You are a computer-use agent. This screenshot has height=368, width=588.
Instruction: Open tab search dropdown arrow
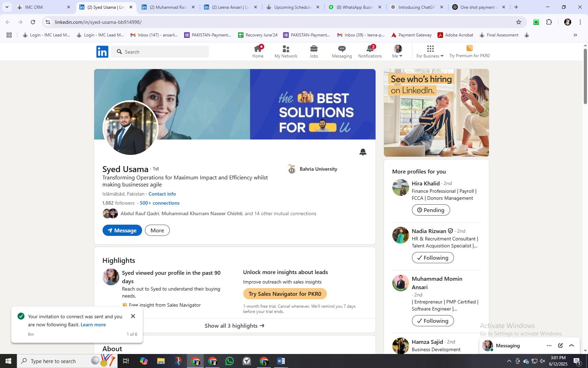(x=7, y=7)
